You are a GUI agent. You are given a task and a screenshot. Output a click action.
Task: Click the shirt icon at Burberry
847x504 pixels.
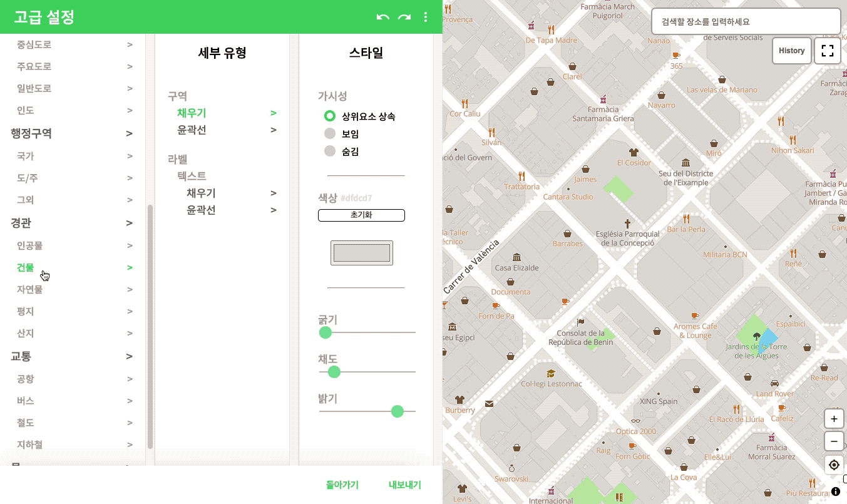[460, 399]
